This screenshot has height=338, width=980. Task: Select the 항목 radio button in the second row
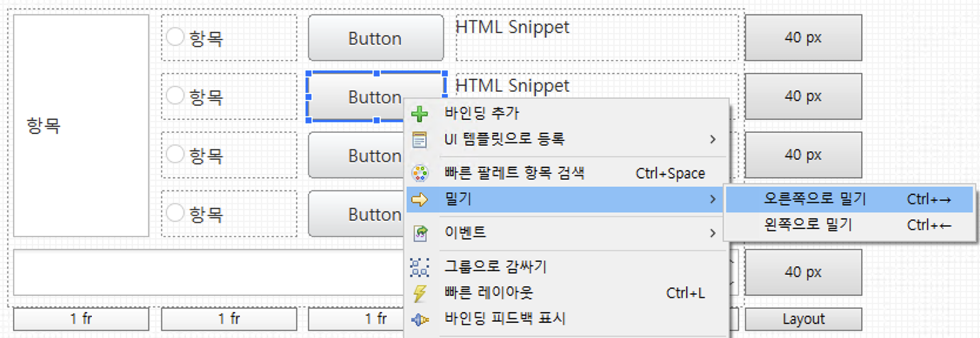[x=175, y=95]
